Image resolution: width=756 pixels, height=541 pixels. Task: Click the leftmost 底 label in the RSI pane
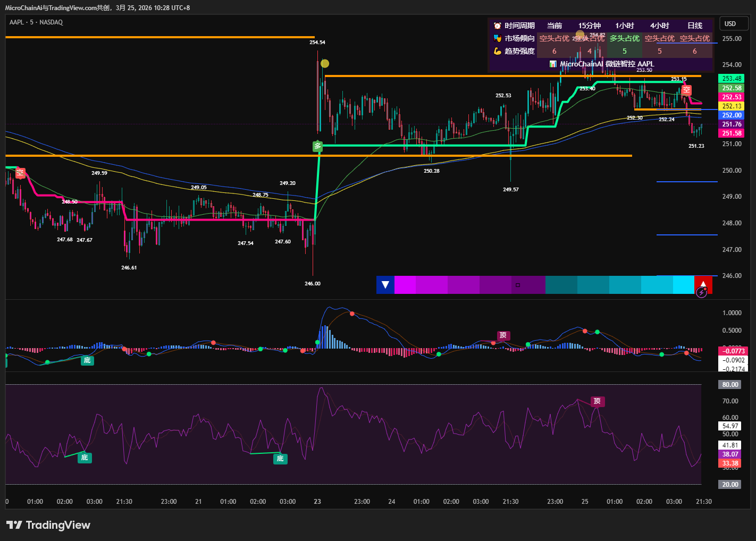click(x=85, y=458)
